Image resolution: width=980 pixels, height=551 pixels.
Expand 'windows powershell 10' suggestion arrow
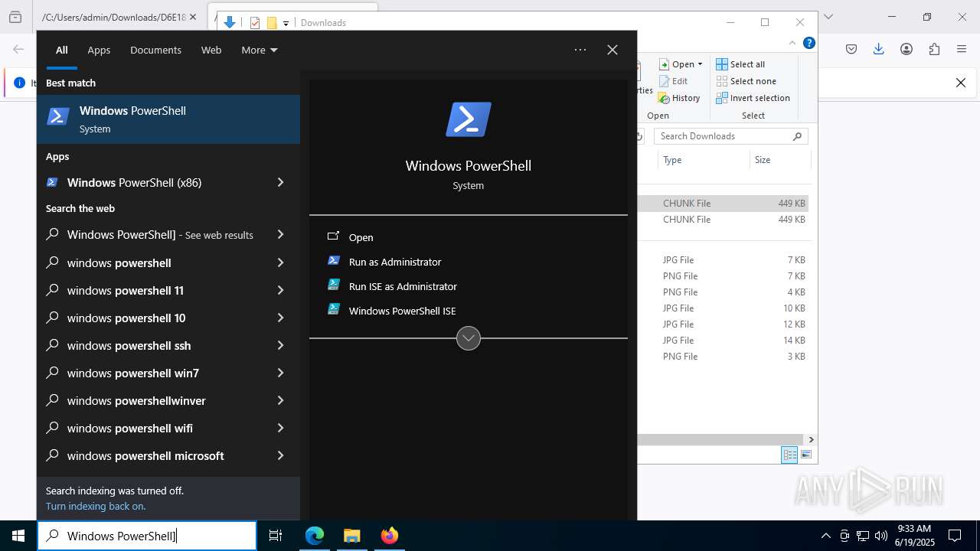point(280,318)
